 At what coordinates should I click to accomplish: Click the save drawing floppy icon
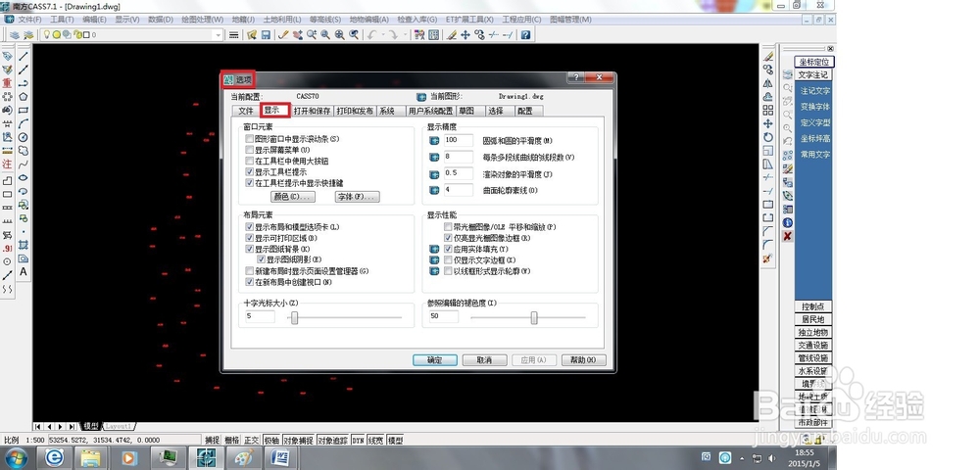(x=266, y=35)
